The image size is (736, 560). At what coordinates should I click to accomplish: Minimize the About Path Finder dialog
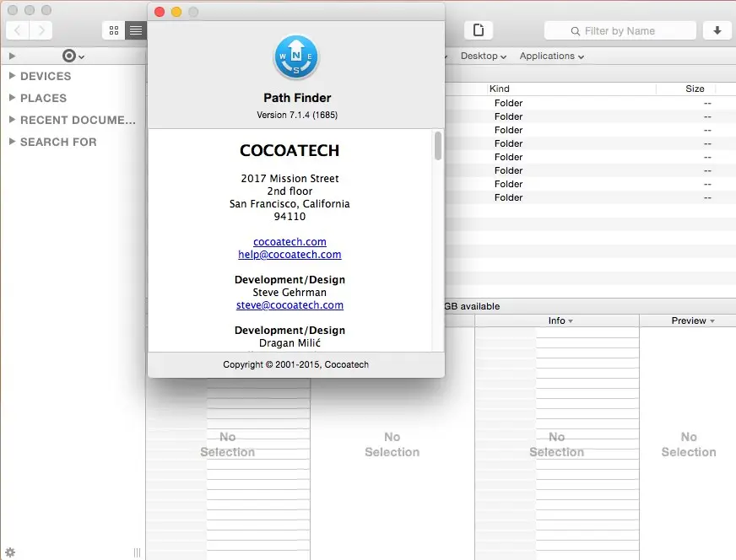(176, 12)
